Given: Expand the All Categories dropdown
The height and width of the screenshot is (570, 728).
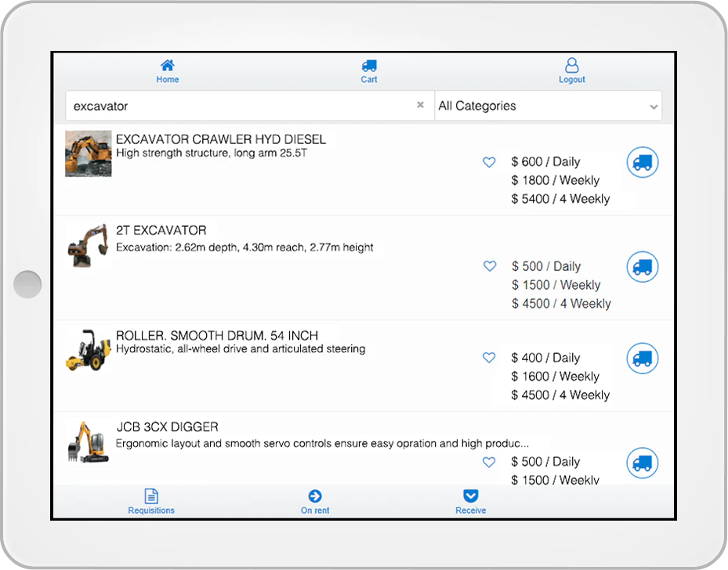Looking at the screenshot, I should point(548,106).
